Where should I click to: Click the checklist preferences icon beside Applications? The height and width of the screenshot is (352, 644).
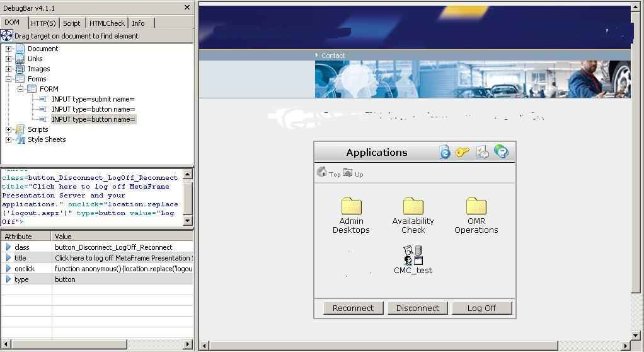tap(482, 152)
